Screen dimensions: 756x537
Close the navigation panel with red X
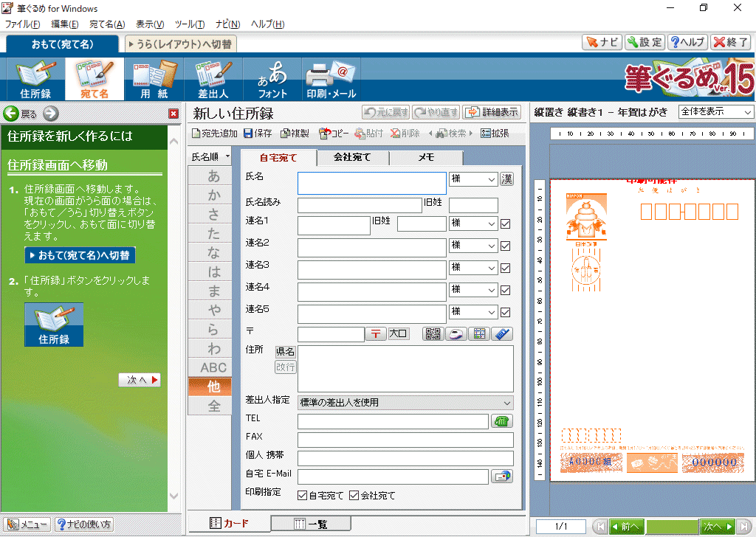(173, 114)
